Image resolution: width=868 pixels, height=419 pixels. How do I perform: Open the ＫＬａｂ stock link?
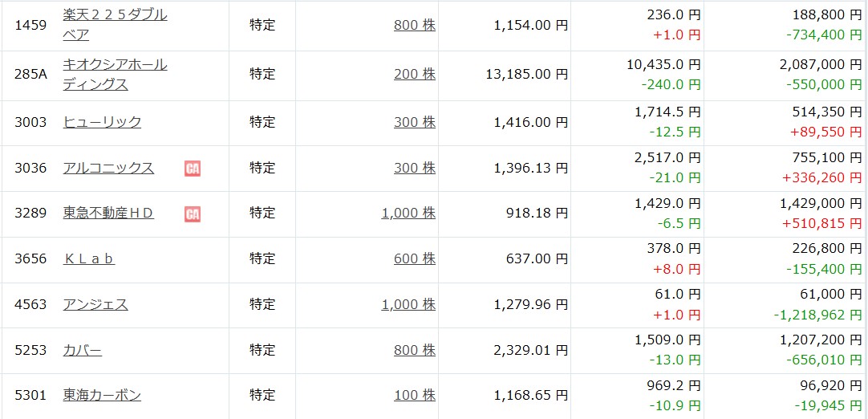(89, 258)
